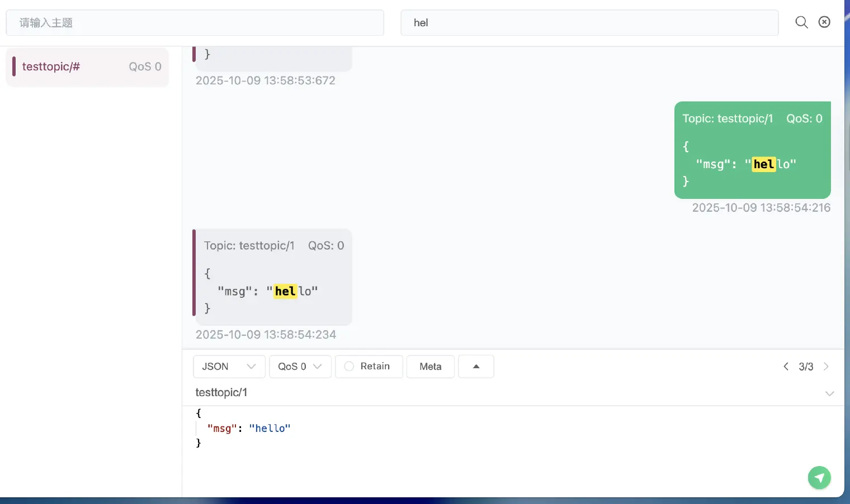Click the green sent message bubble

[x=752, y=150]
